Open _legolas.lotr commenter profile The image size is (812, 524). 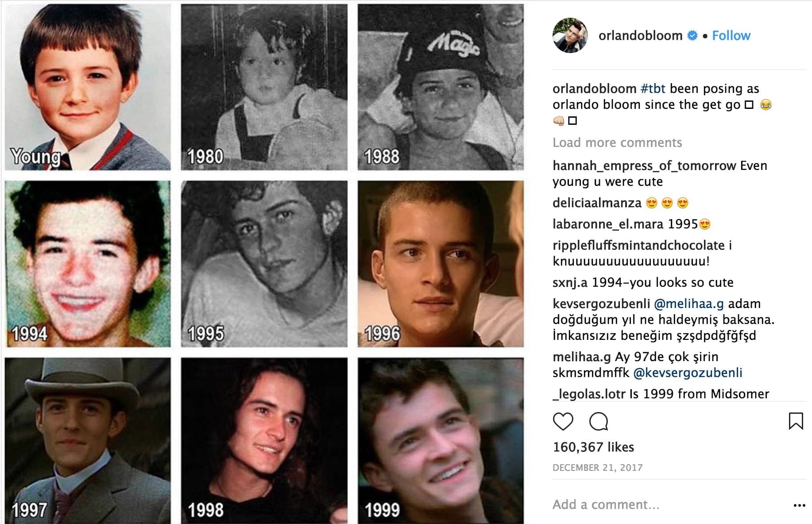tap(589, 394)
